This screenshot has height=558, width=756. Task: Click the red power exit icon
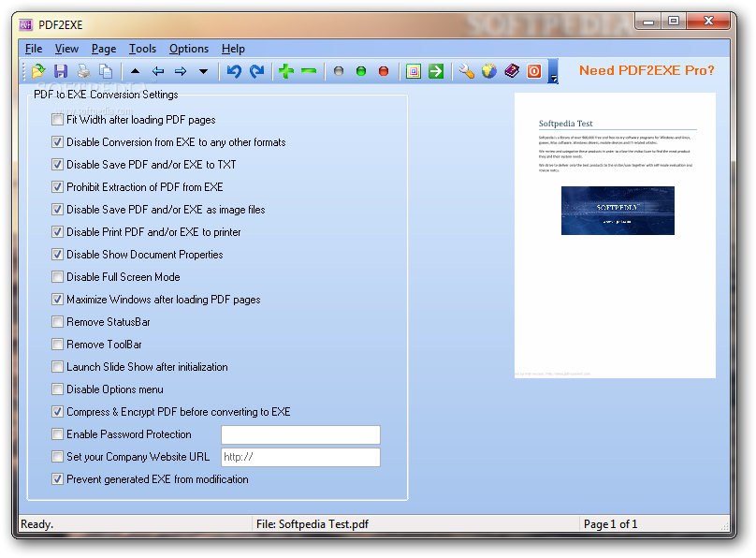pos(534,71)
